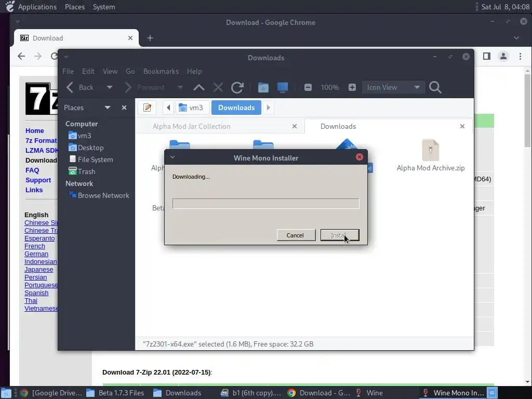
Task: Switch to Alpha Mod Jar Collection tab
Action: (191, 126)
